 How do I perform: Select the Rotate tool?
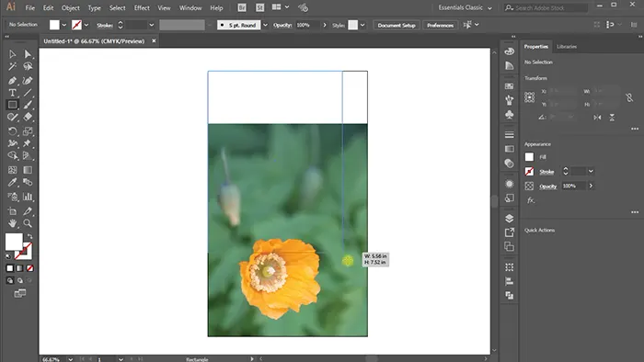tap(12, 131)
